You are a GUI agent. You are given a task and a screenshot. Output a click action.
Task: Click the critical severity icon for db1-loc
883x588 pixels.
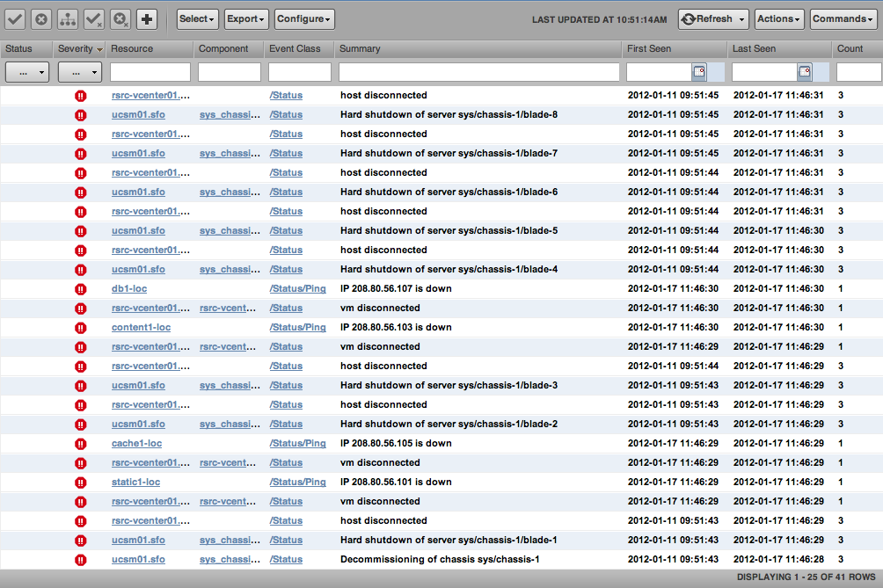click(81, 288)
